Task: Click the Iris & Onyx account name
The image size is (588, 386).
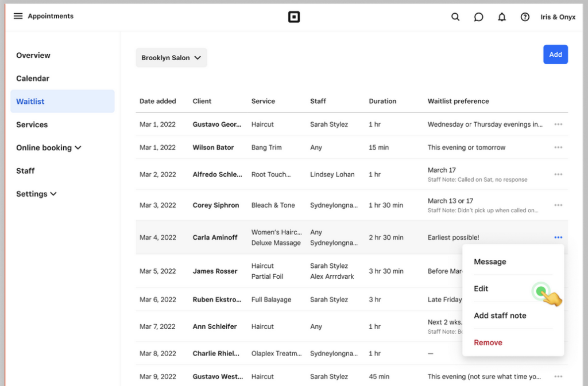Action: point(558,17)
